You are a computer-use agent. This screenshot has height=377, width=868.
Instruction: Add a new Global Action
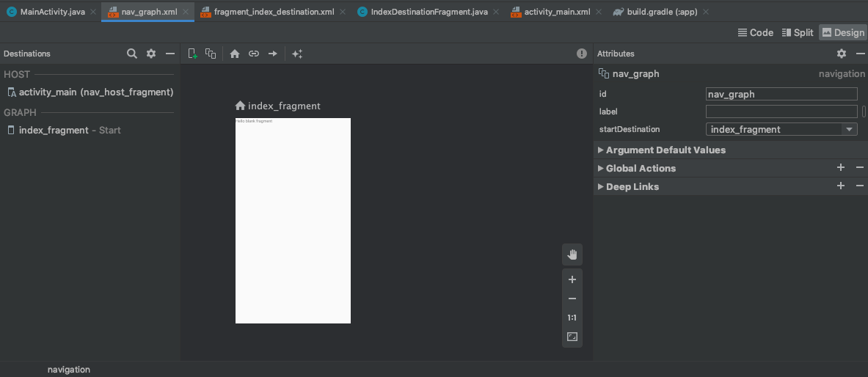click(x=840, y=168)
